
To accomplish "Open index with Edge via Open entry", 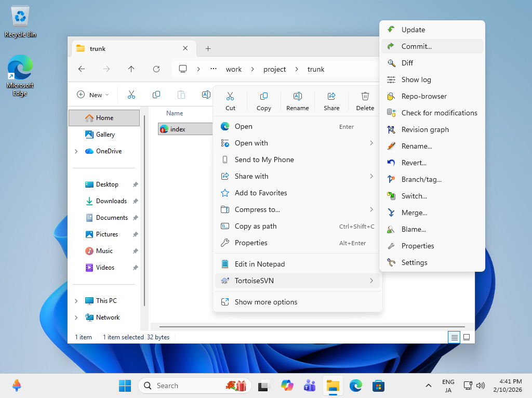I will pos(297,126).
